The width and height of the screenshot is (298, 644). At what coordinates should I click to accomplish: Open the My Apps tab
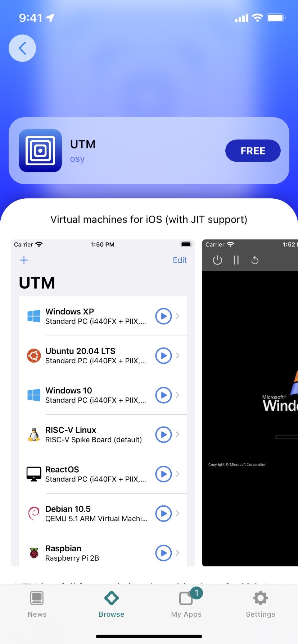point(186,604)
